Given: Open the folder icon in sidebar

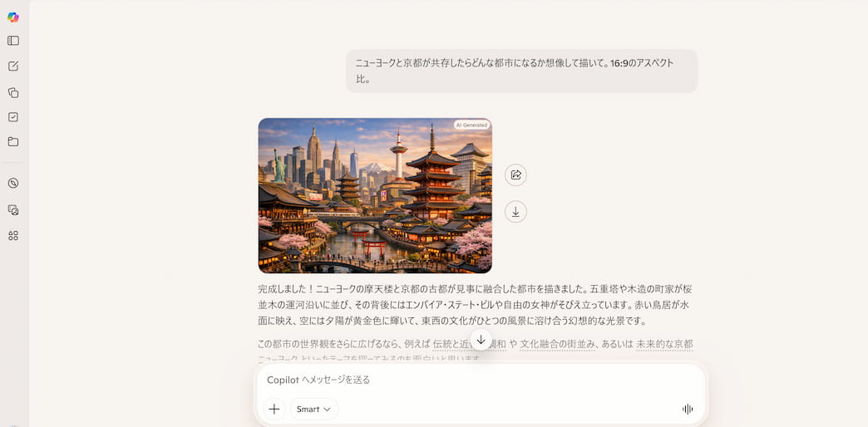Looking at the screenshot, I should tap(13, 141).
